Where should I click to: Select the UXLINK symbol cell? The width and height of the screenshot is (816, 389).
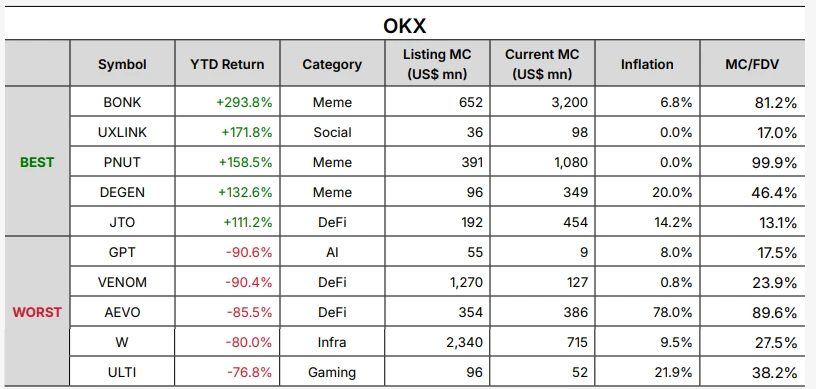tap(122, 132)
